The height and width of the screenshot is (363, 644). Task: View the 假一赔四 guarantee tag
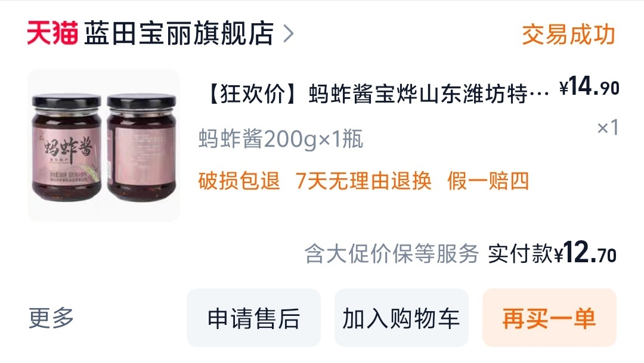(x=488, y=181)
